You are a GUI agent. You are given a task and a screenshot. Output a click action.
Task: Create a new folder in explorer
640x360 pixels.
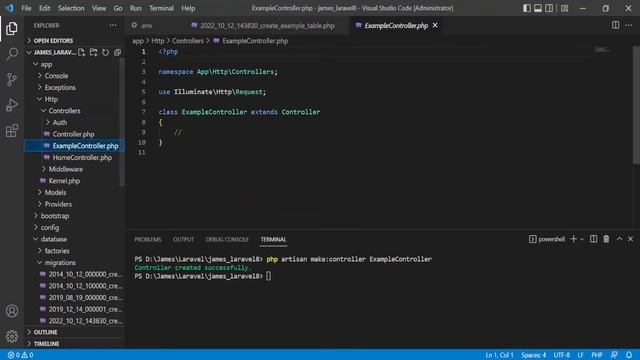(93, 52)
